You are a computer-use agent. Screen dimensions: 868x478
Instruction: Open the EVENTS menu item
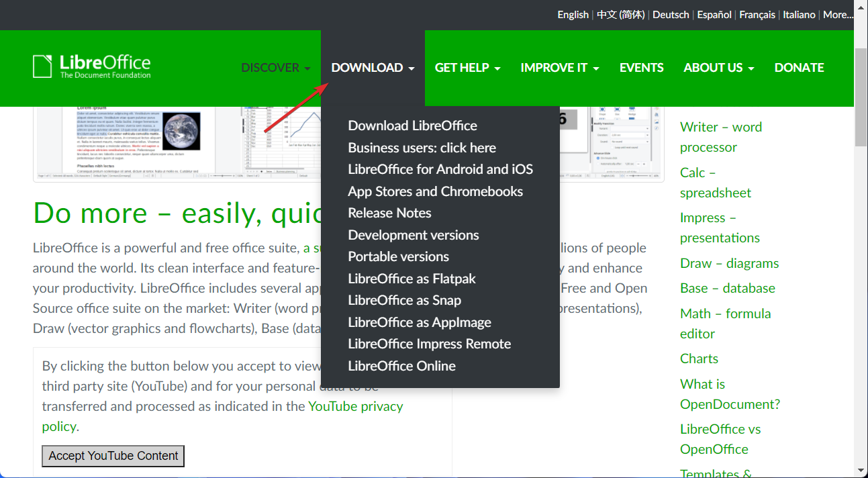click(641, 67)
